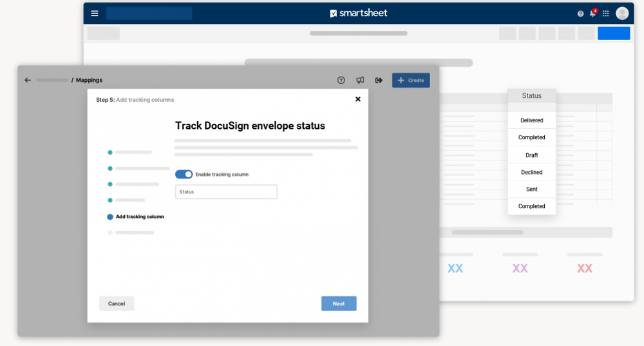644x346 pixels.
Task: Select the Delivered status cell
Action: coord(531,120)
